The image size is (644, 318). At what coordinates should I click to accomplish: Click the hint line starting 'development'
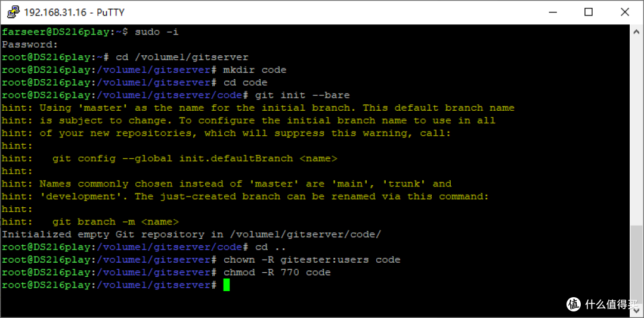coord(246,197)
